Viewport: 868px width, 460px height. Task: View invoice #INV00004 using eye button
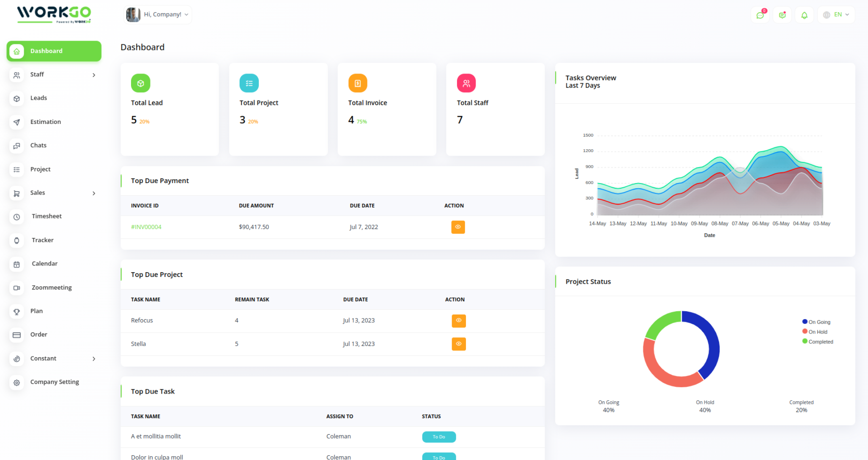point(458,227)
